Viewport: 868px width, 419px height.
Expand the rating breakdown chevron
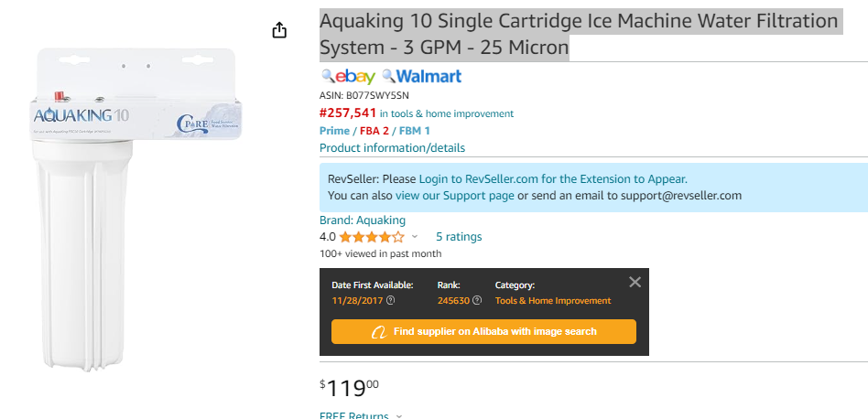coord(415,237)
